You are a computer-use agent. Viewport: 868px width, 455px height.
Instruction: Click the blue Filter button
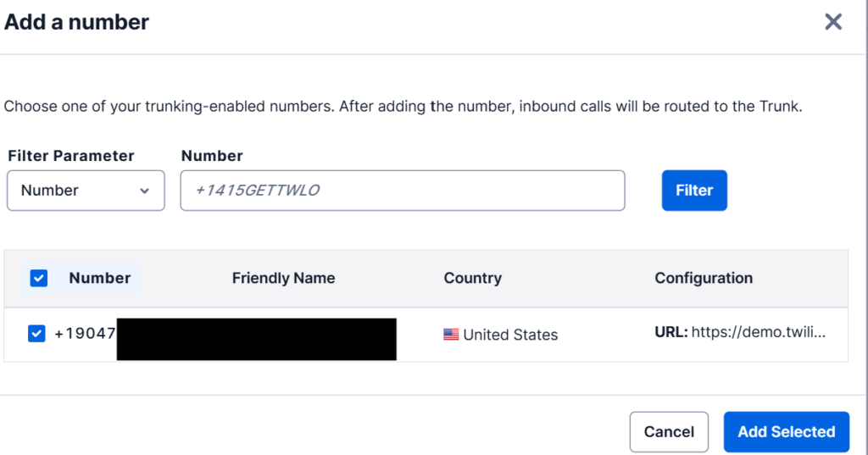click(x=694, y=191)
